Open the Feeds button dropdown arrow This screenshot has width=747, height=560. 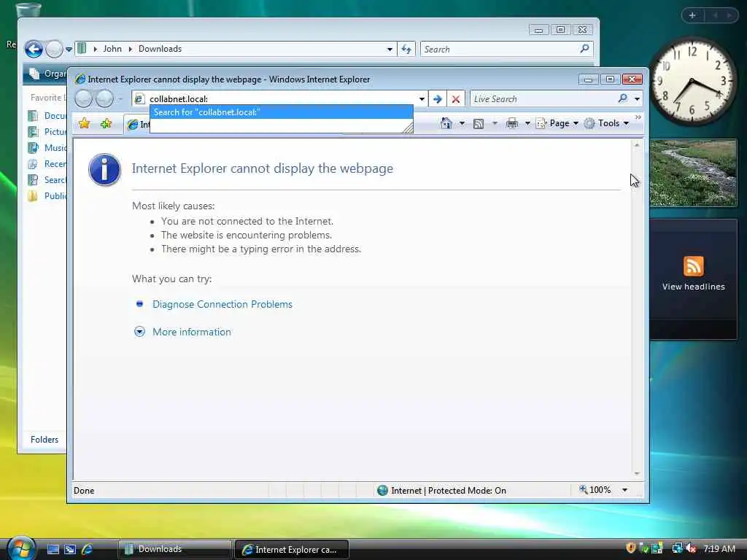pyautogui.click(x=495, y=124)
